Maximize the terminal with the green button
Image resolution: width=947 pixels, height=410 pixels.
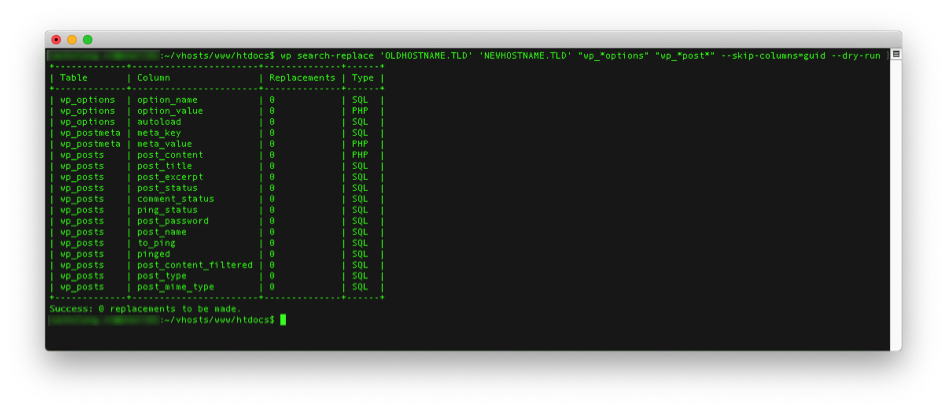tap(88, 40)
